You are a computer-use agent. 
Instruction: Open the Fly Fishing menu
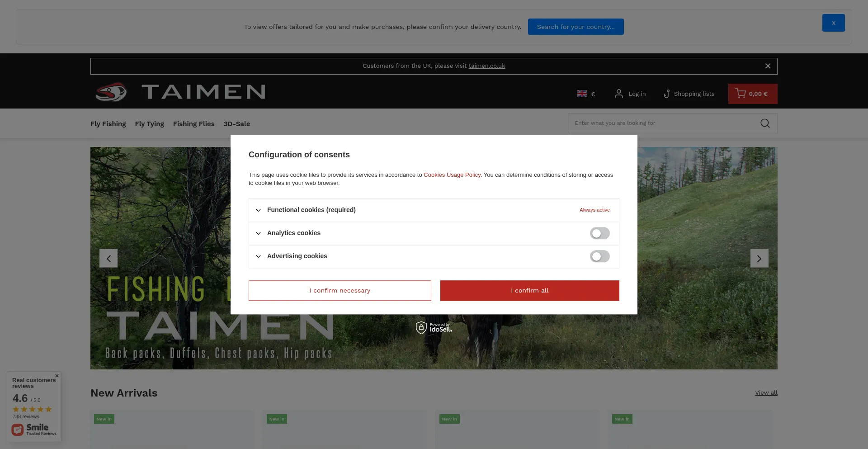pyautogui.click(x=108, y=124)
